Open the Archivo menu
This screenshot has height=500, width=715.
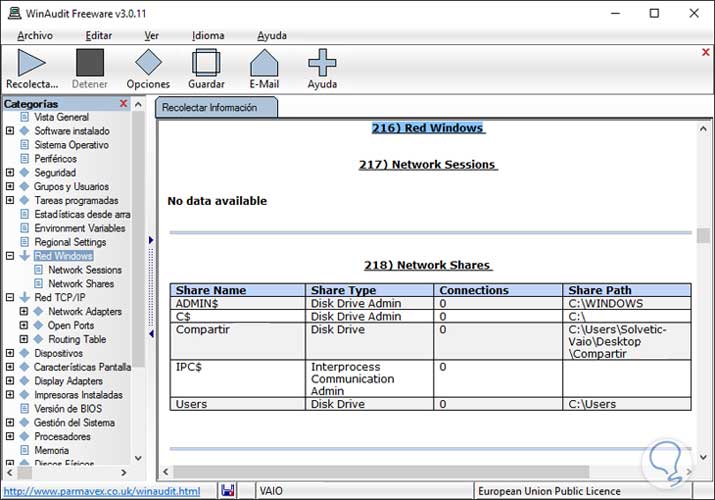pyautogui.click(x=35, y=35)
